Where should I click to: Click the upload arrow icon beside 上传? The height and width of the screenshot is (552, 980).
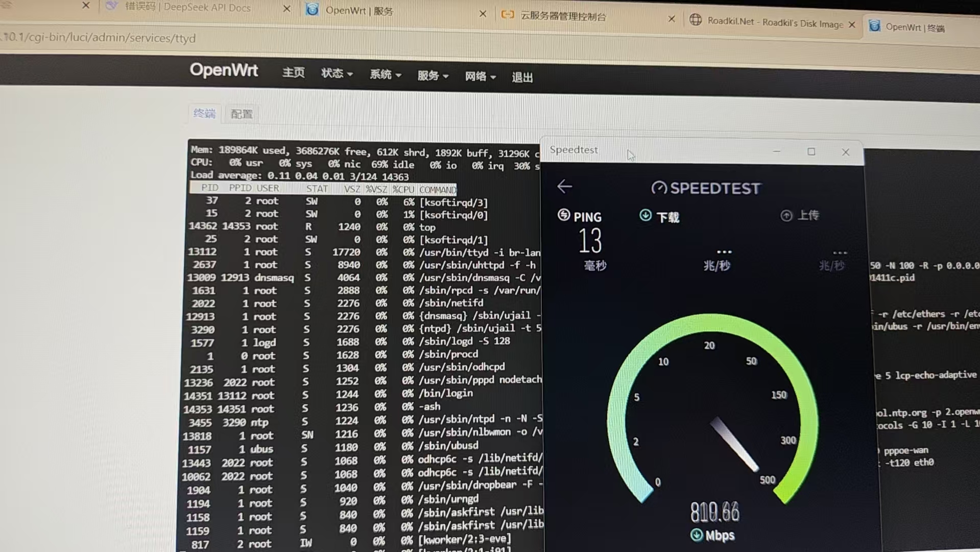(786, 216)
